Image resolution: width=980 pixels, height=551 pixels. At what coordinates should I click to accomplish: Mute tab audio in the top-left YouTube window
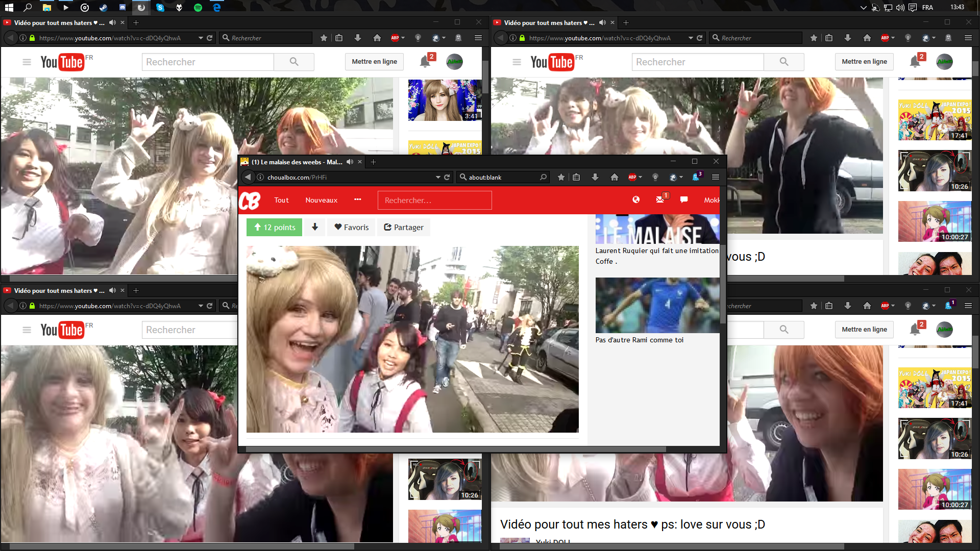coord(112,22)
